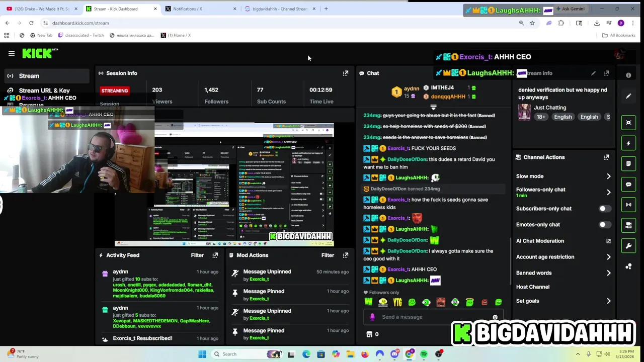This screenshot has height=362, width=644.
Task: Click the donqqqAHHH top gifter name
Action: click(448, 97)
